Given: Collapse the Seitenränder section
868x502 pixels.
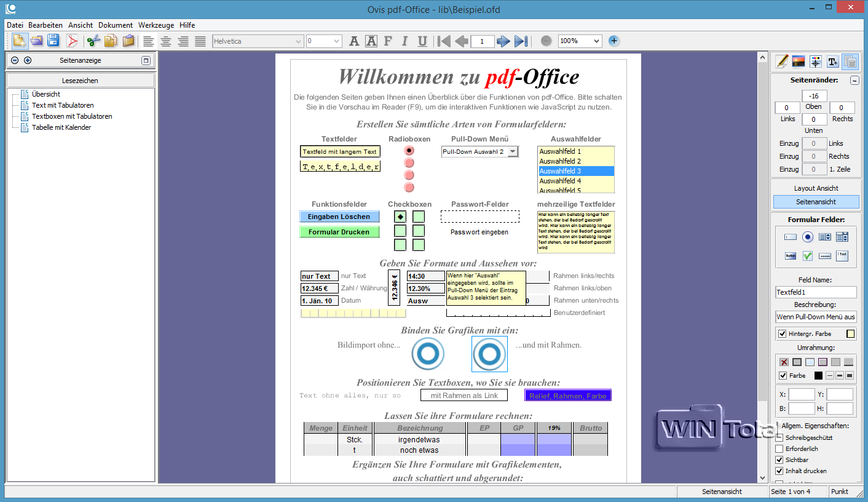Looking at the screenshot, I should [x=854, y=81].
